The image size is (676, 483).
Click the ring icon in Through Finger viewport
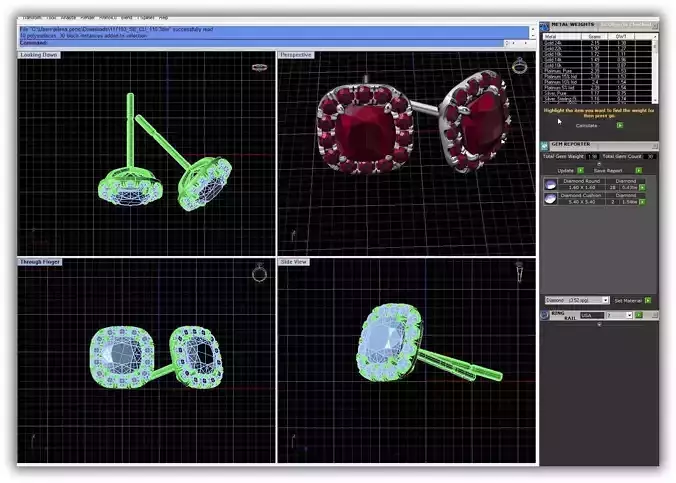pos(259,273)
